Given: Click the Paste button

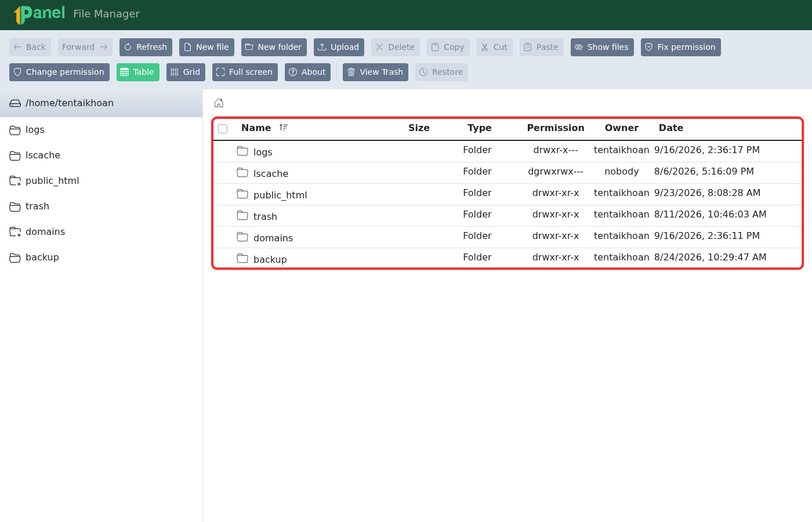Looking at the screenshot, I should (x=542, y=47).
